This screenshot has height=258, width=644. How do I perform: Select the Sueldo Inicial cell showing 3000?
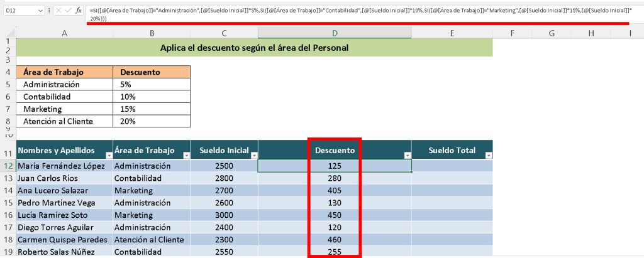tap(224, 215)
